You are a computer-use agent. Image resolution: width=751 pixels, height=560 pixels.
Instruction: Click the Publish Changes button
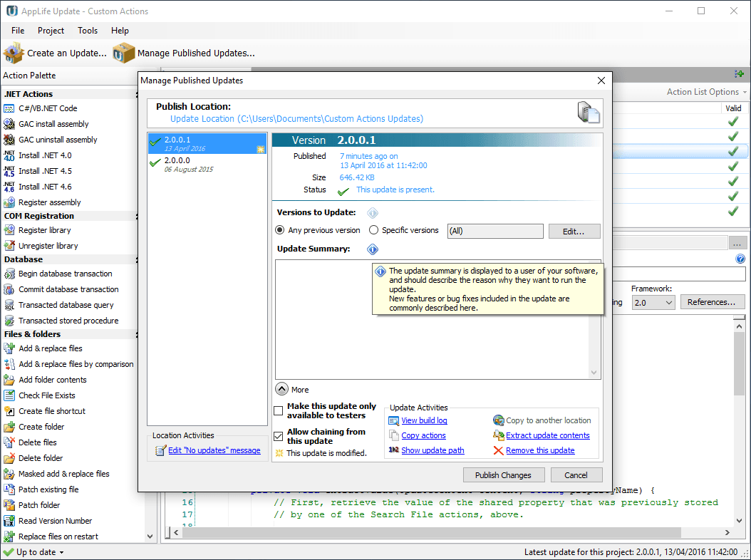[x=503, y=475]
